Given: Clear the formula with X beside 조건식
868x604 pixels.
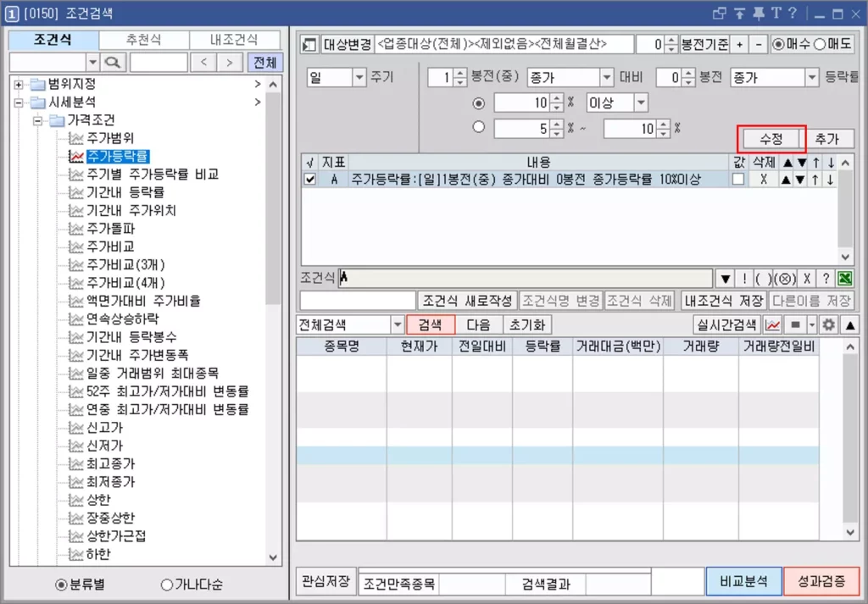Looking at the screenshot, I should pyautogui.click(x=807, y=279).
